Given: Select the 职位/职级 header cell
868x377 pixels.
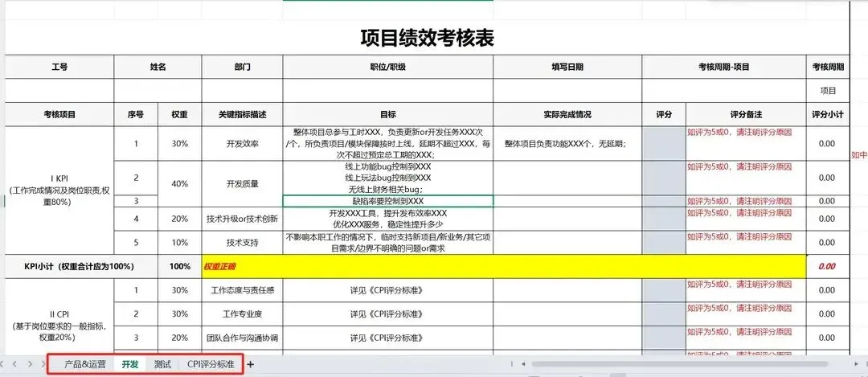Looking at the screenshot, I should [x=388, y=67].
